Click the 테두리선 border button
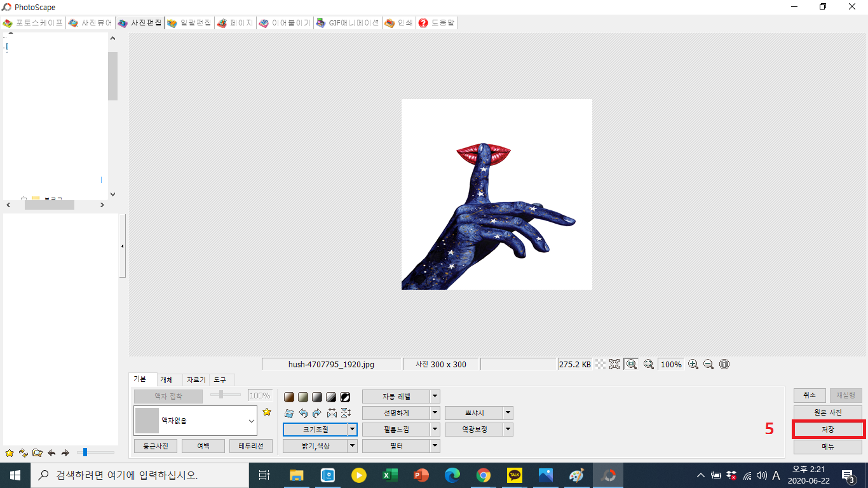This screenshot has height=488, width=868. point(251,446)
